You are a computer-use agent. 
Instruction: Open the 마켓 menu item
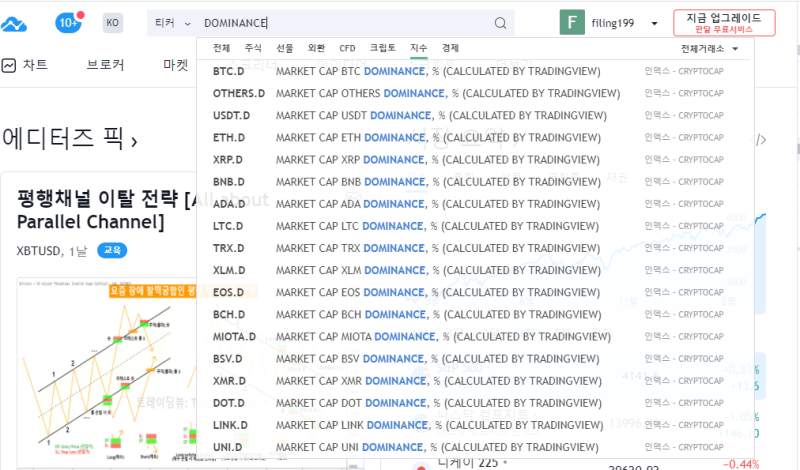pyautogui.click(x=176, y=65)
